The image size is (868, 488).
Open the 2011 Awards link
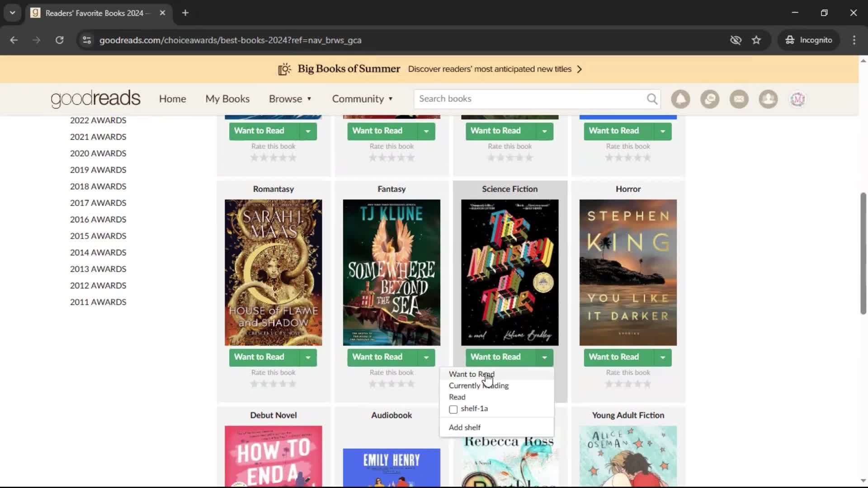click(98, 302)
